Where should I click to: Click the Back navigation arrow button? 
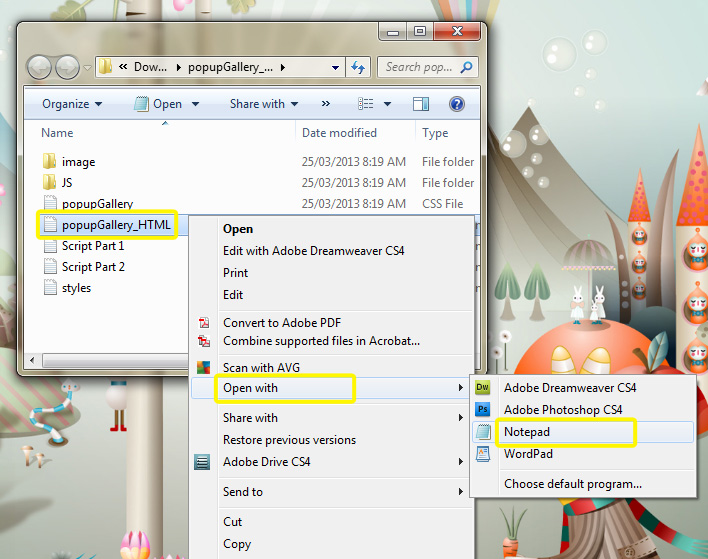[39, 67]
